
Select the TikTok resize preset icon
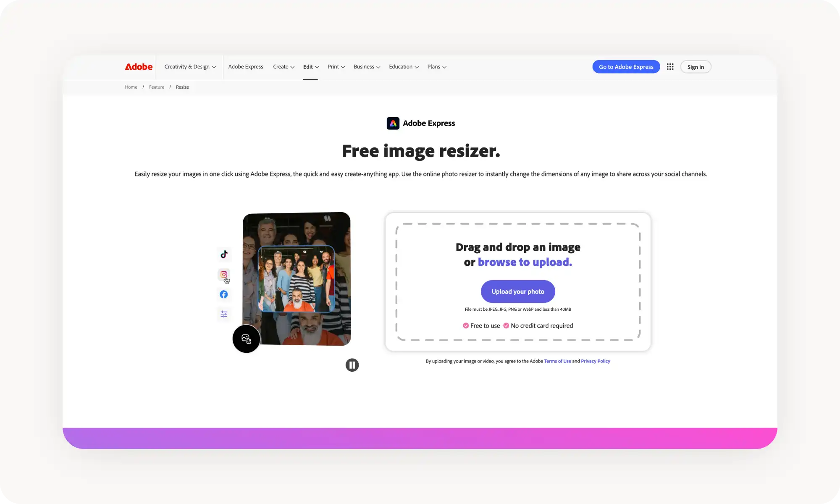point(224,255)
